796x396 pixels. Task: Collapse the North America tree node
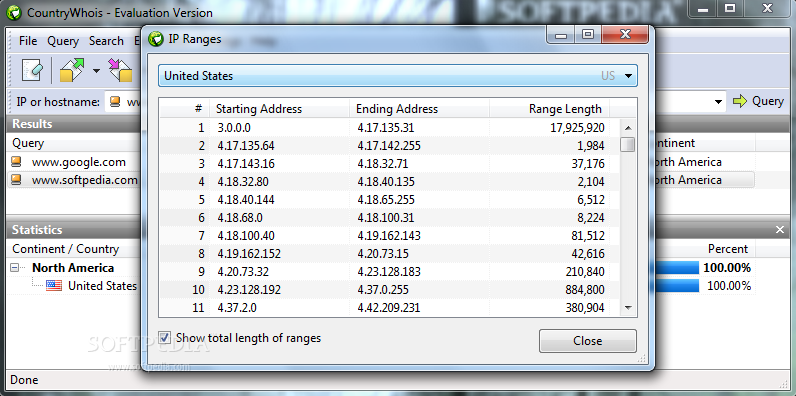click(x=14, y=268)
